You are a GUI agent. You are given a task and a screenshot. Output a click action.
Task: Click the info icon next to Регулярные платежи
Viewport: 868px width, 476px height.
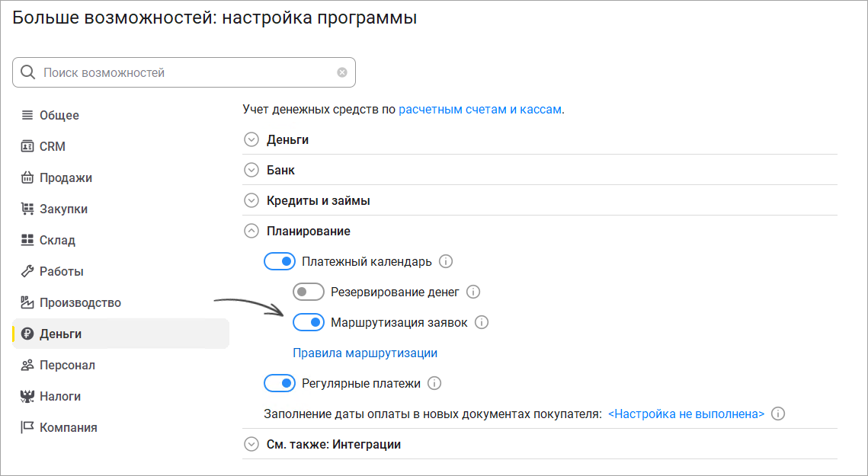click(x=434, y=383)
